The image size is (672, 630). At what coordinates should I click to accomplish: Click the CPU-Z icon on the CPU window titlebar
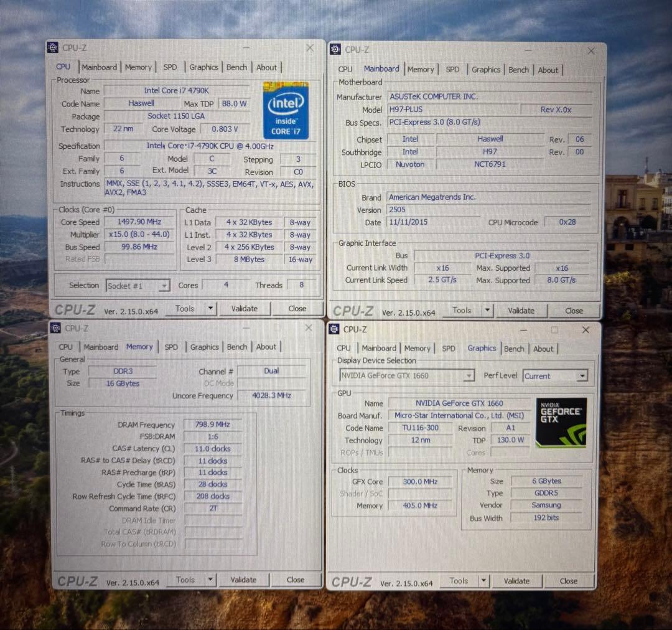click(52, 47)
